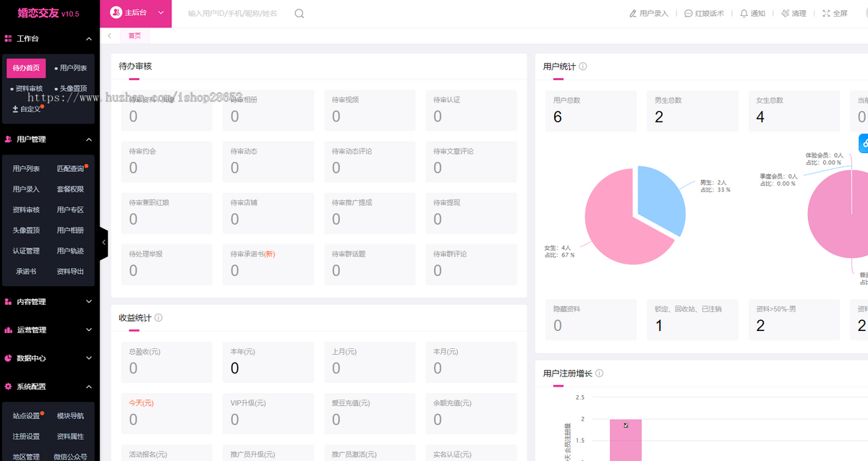This screenshot has height=461, width=868.
Task: Open 用户专区 in the sidebar
Action: coord(70,210)
